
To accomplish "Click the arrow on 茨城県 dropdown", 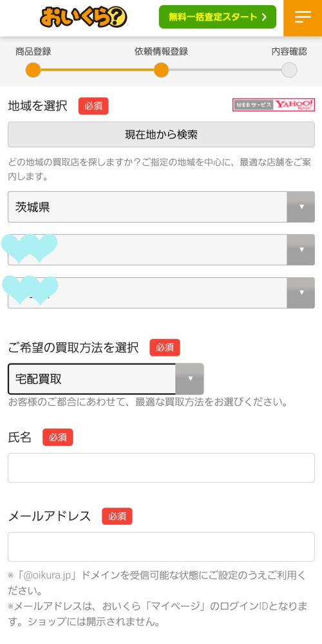I will tap(301, 207).
